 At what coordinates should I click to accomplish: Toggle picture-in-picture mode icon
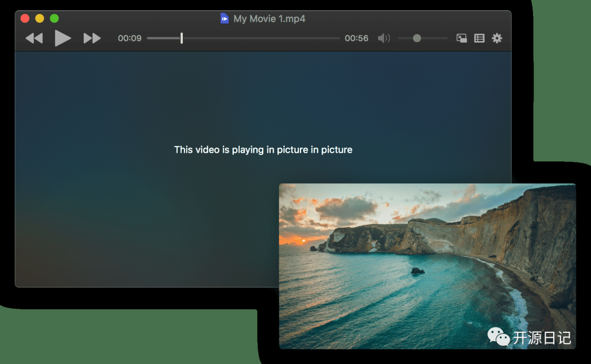tap(462, 38)
